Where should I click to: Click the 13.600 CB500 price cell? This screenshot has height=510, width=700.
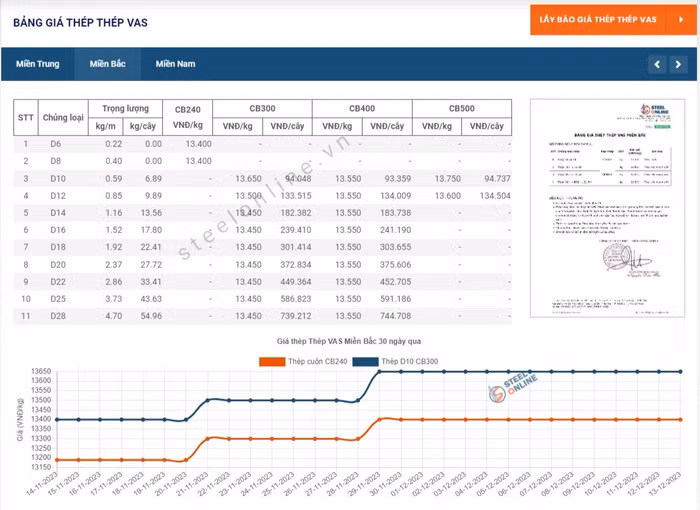(x=448, y=196)
